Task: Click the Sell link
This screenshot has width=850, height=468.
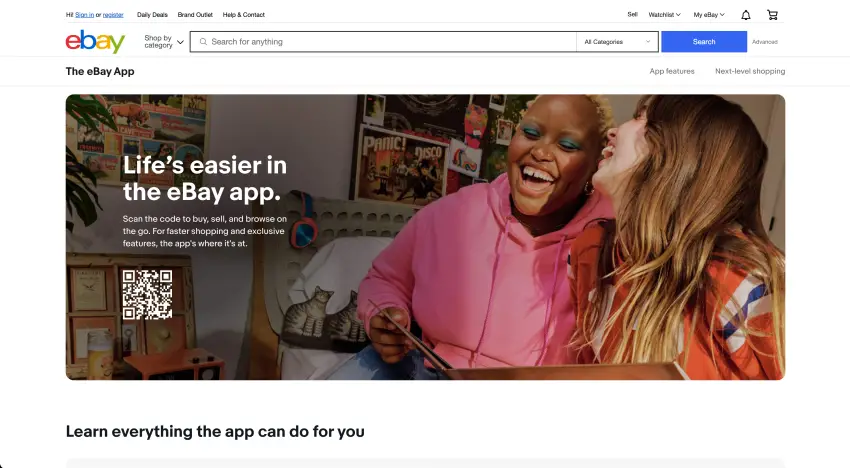Action: point(633,15)
